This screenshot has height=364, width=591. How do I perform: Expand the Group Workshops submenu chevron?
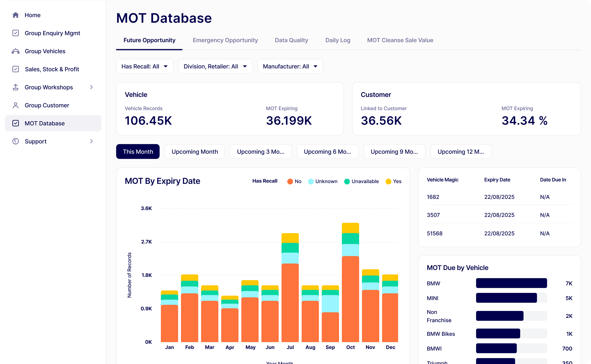91,87
